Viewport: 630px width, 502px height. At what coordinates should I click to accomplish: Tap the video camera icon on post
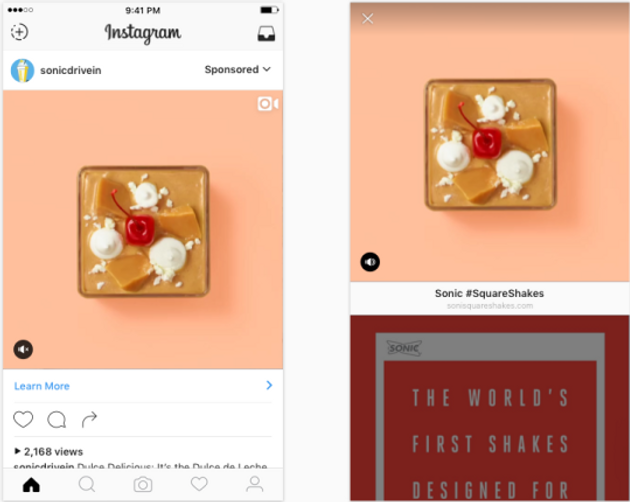[x=268, y=104]
